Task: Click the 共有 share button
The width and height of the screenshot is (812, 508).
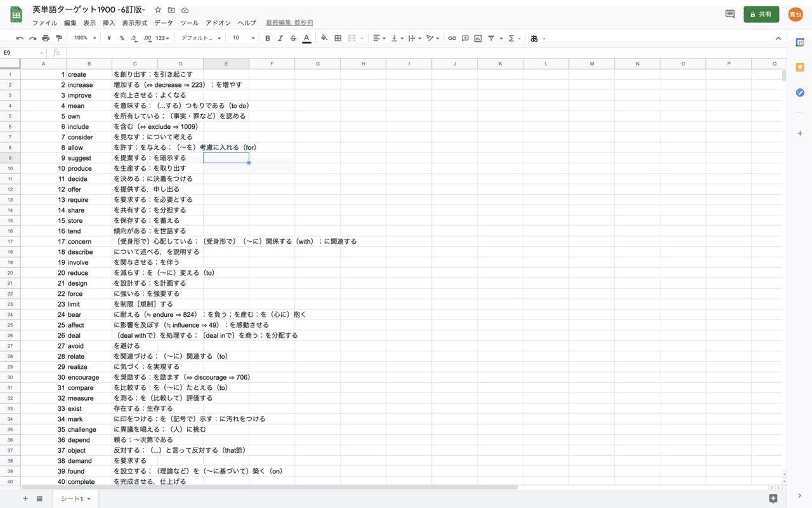Action: click(x=761, y=13)
